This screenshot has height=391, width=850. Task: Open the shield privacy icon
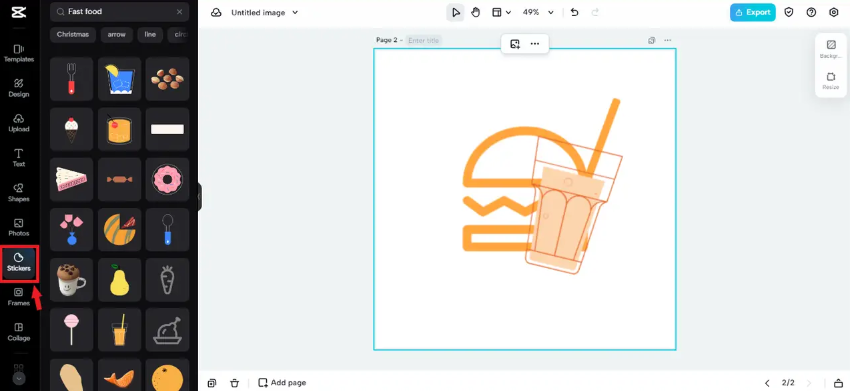[789, 12]
